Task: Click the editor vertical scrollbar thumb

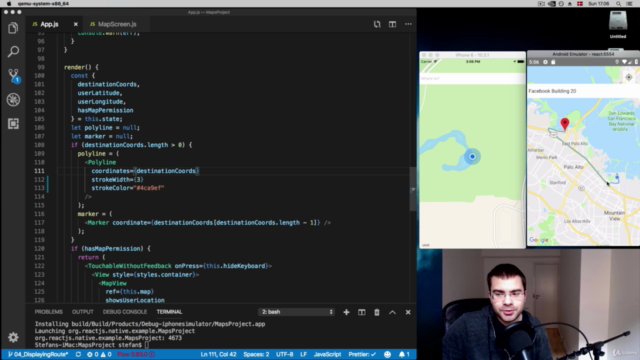Action: point(413,189)
